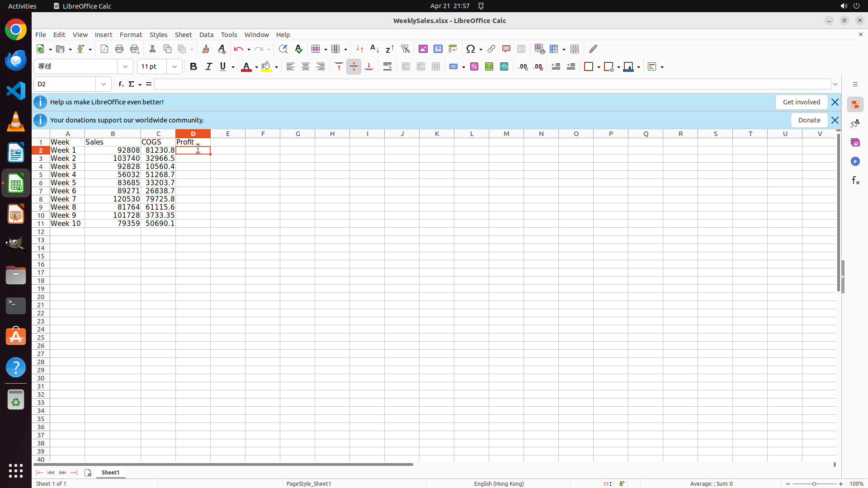Click the Sort Ascending icon
Image resolution: width=868 pixels, height=488 pixels.
pos(374,49)
